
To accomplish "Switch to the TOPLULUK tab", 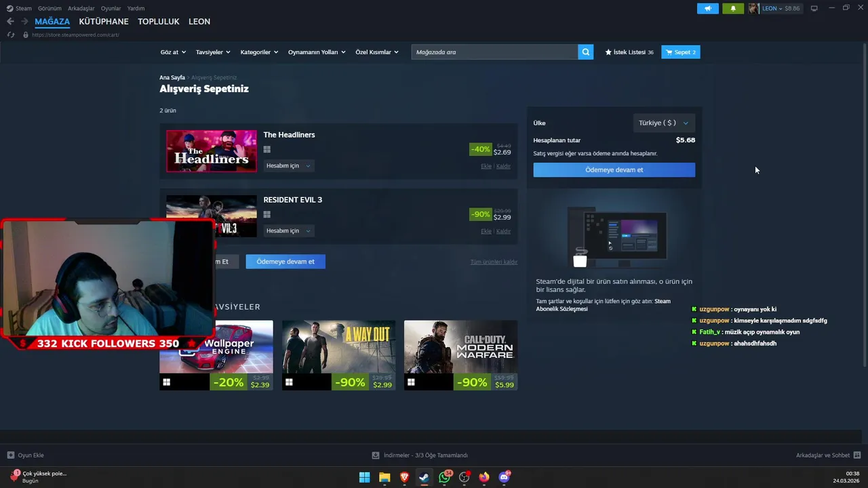I will pyautogui.click(x=159, y=22).
